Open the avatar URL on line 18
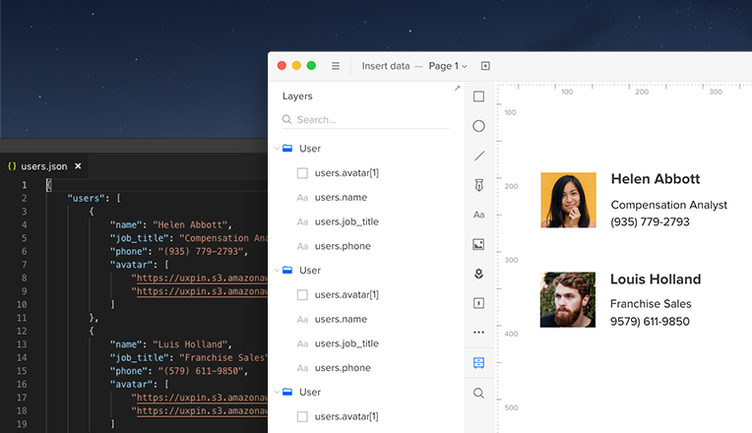This screenshot has width=752, height=433. pos(200,411)
